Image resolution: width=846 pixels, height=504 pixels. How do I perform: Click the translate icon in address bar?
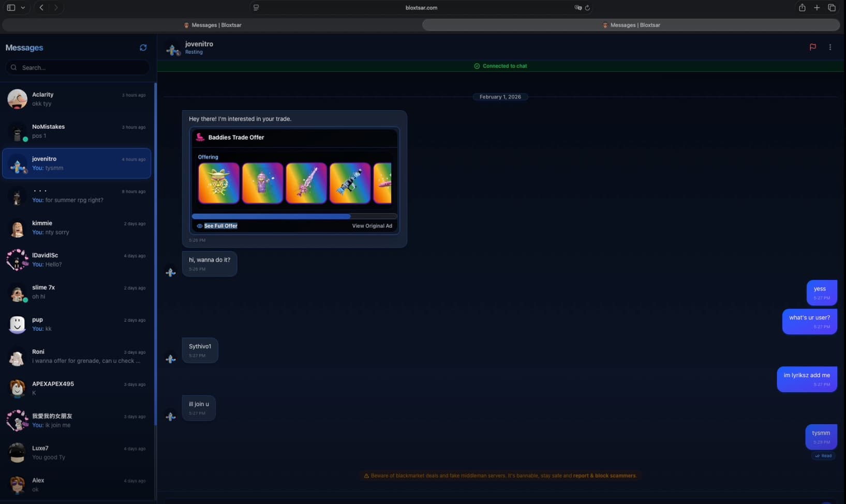pos(578,8)
